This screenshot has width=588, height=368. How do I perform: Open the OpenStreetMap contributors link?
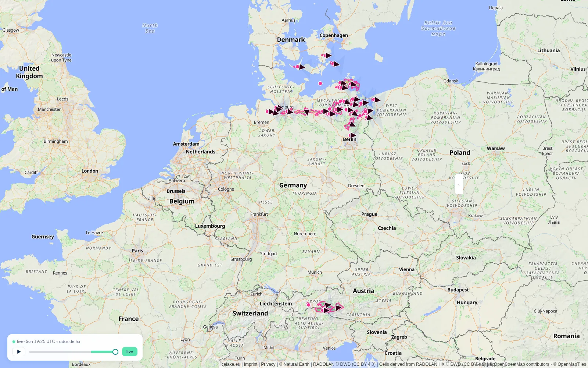pos(519,364)
